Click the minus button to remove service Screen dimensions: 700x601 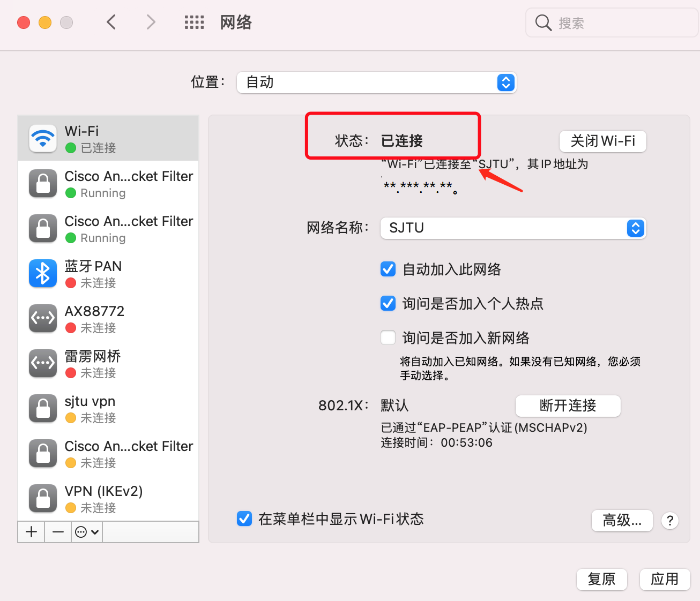click(x=58, y=532)
